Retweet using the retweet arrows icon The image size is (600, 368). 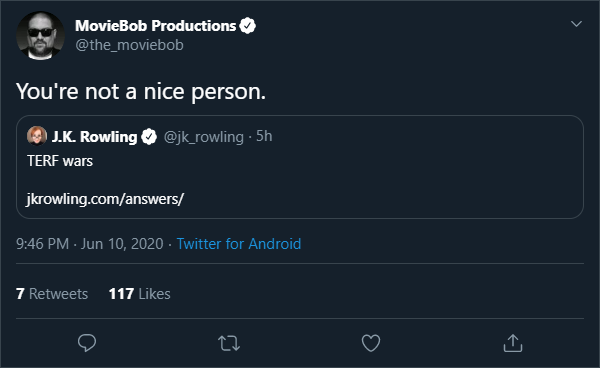click(229, 343)
